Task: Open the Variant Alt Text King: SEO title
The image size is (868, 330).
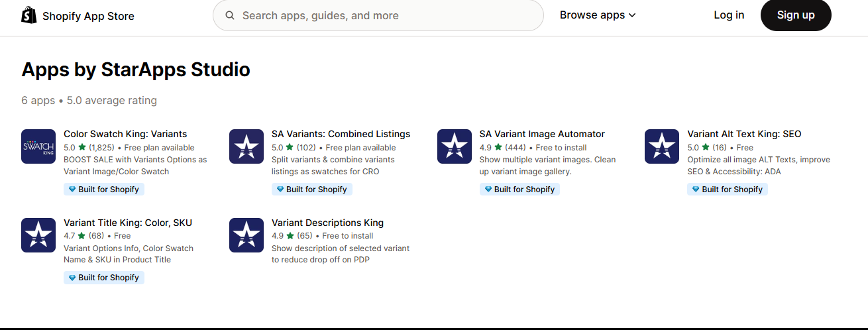Action: click(x=744, y=134)
